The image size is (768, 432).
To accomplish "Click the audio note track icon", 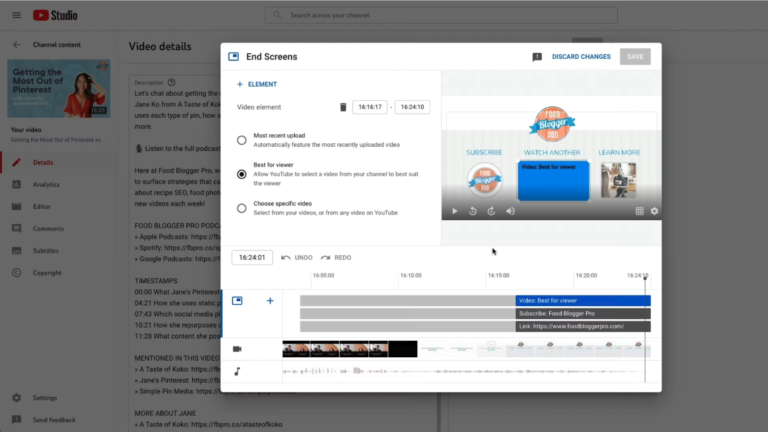I will click(x=237, y=372).
